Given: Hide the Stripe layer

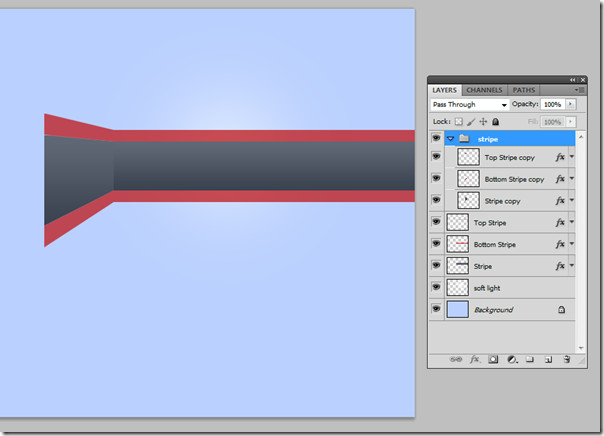Looking at the screenshot, I should point(436,265).
